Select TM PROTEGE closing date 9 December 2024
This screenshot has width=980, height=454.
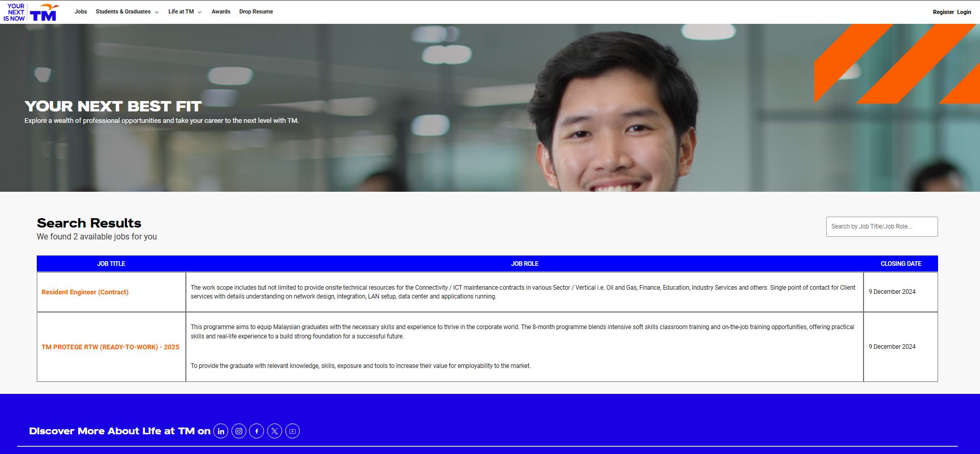(x=892, y=347)
